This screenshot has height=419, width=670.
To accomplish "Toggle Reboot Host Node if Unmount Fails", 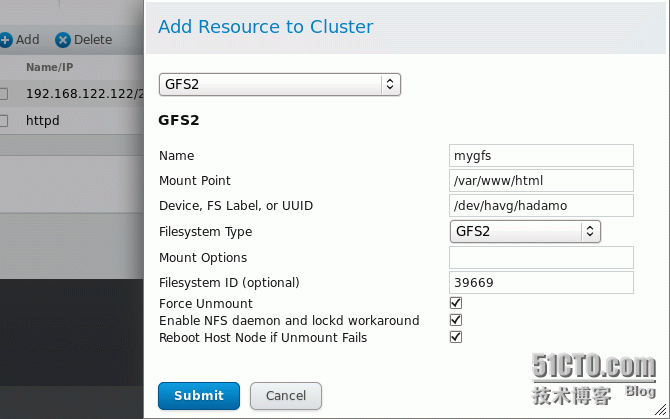I will pos(456,337).
